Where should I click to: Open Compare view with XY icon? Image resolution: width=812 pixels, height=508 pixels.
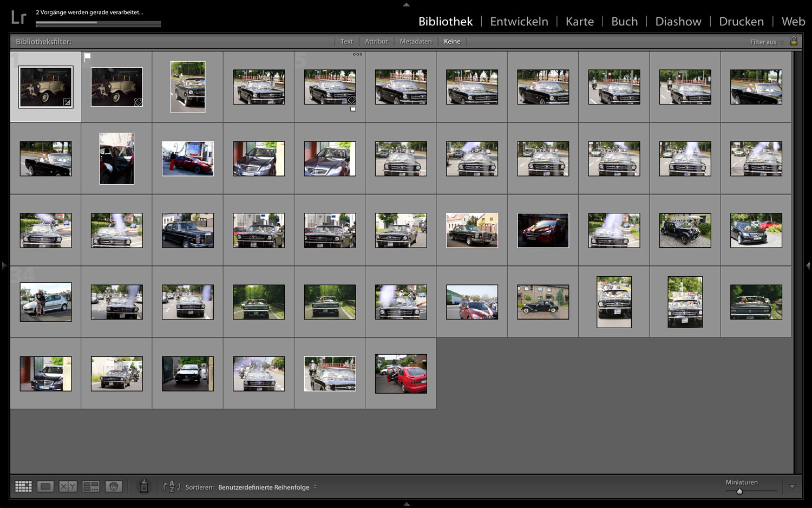click(x=68, y=486)
